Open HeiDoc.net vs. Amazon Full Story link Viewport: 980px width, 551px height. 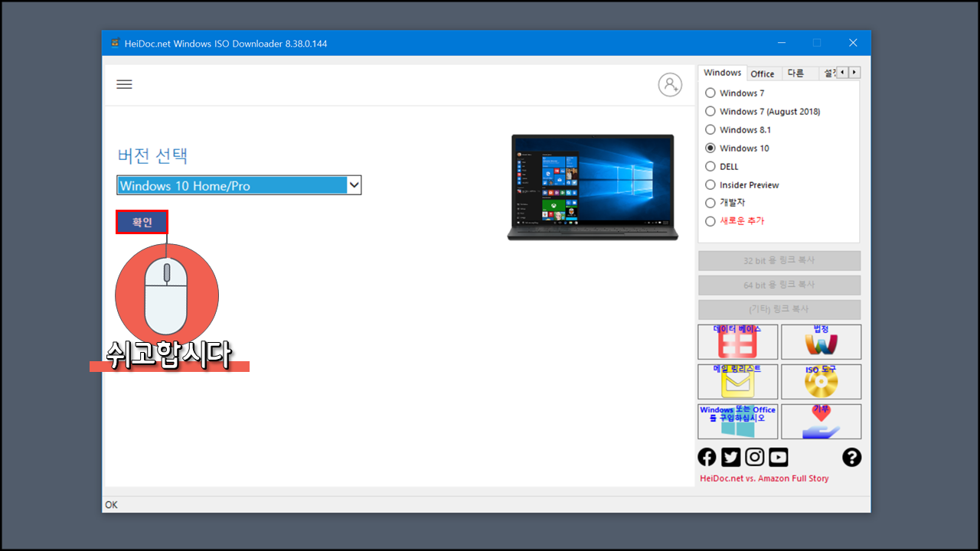point(764,479)
